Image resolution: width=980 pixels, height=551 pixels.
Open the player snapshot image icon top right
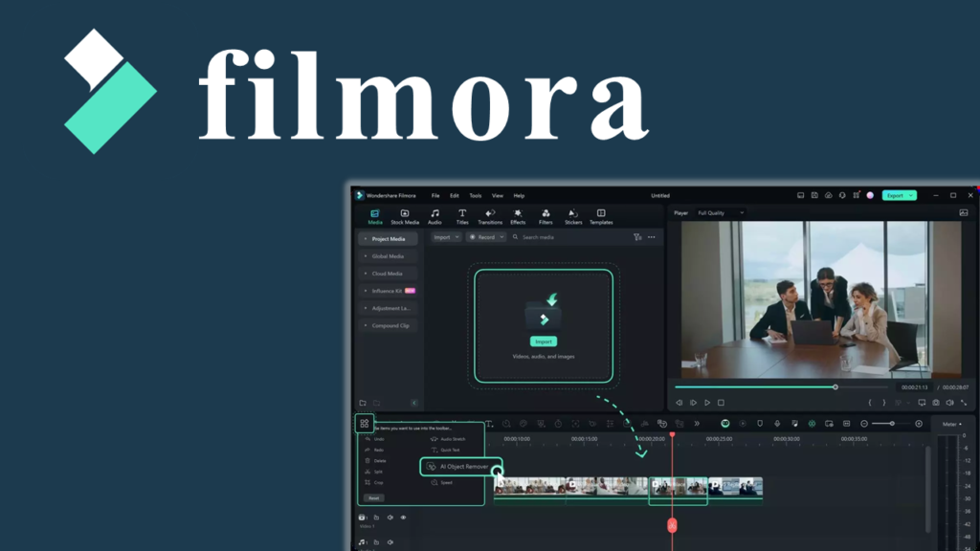[x=964, y=213]
